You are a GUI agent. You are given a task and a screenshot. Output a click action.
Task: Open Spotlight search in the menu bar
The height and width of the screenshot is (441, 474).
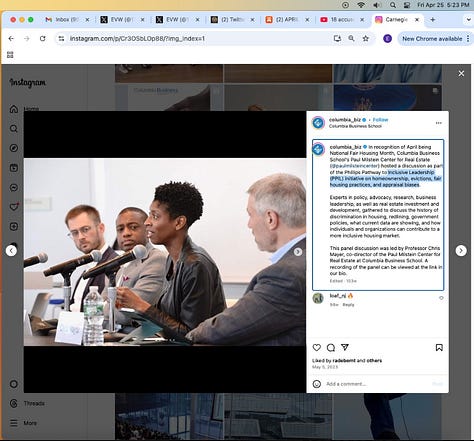(393, 5)
